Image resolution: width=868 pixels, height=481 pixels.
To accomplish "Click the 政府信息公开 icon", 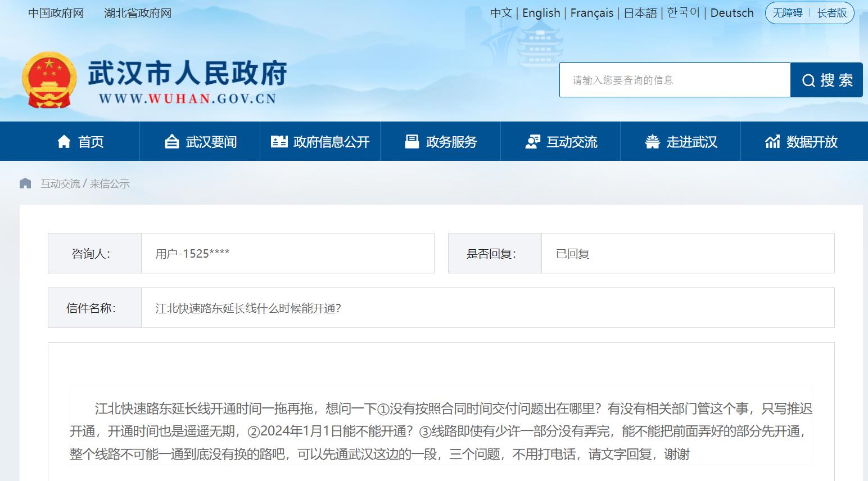I will 279,142.
